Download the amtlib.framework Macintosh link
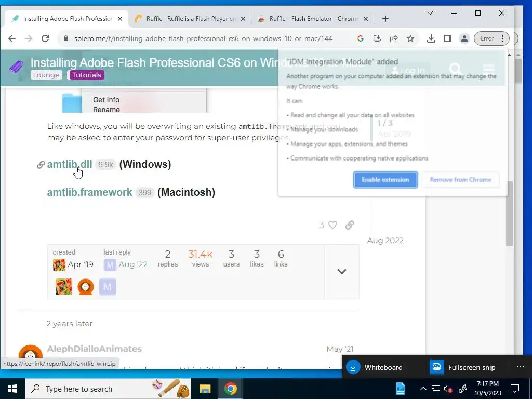 click(x=89, y=192)
